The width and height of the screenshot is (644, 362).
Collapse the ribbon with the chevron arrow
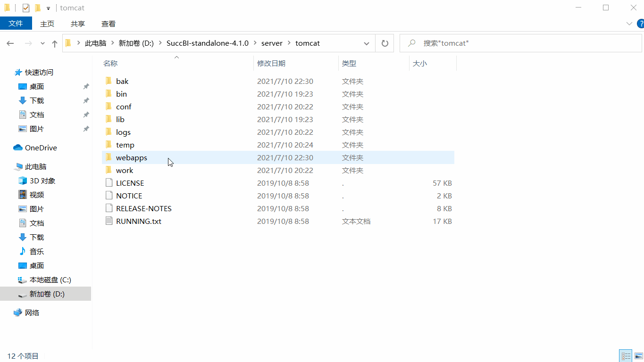(629, 23)
